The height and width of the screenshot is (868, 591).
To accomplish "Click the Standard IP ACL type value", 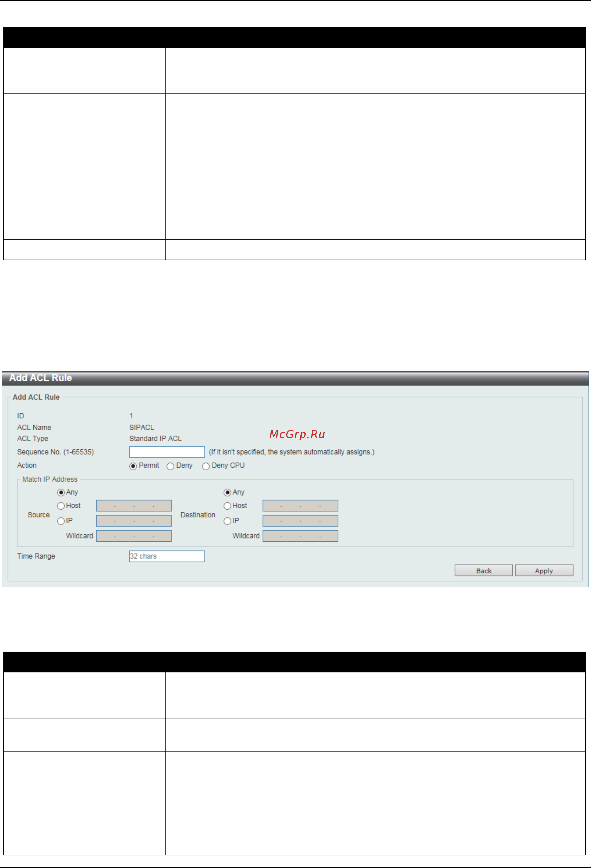I will pyautogui.click(x=155, y=438).
